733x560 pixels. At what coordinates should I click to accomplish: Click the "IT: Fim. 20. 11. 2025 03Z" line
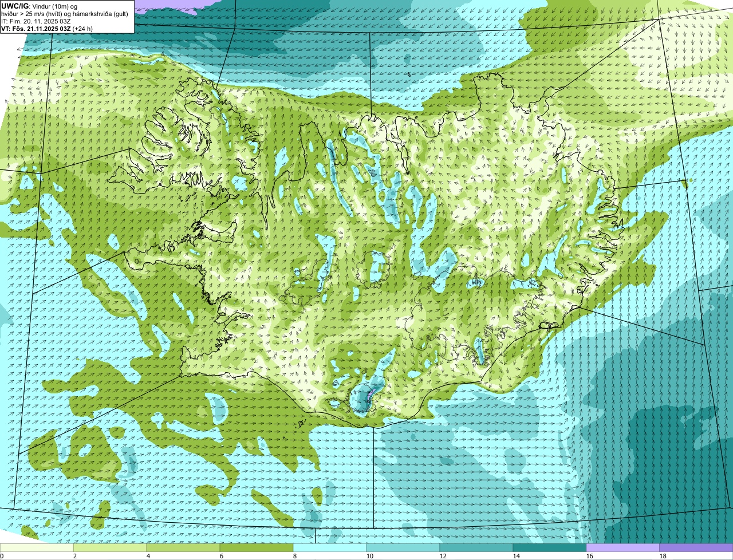[x=36, y=21]
